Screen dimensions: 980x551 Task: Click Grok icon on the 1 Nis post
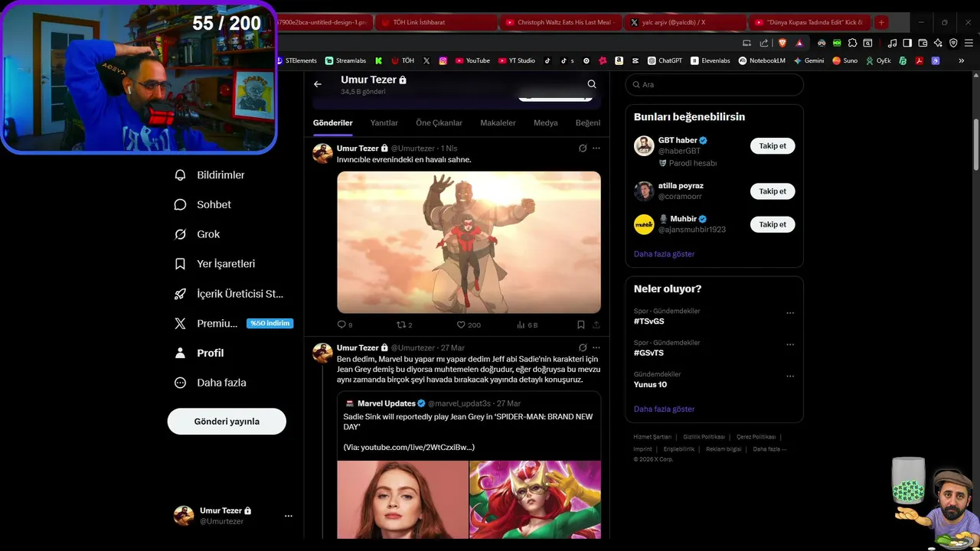tap(583, 148)
